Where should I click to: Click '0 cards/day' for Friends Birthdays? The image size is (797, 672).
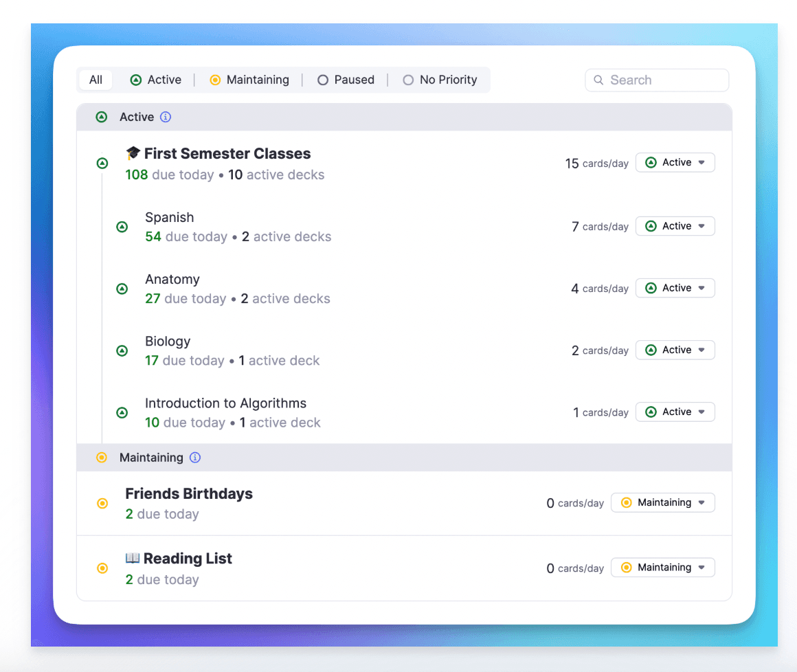(575, 503)
